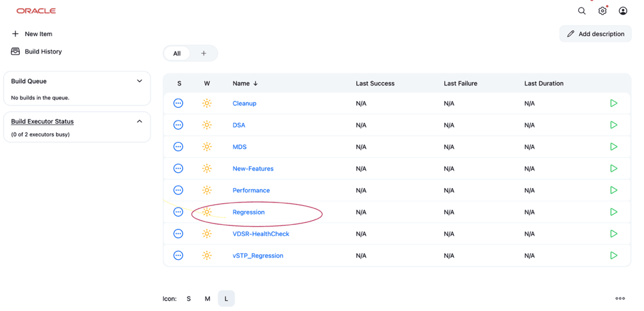Run the VDSR-HealthCheck job build
This screenshot has width=644, height=311.
(x=614, y=233)
